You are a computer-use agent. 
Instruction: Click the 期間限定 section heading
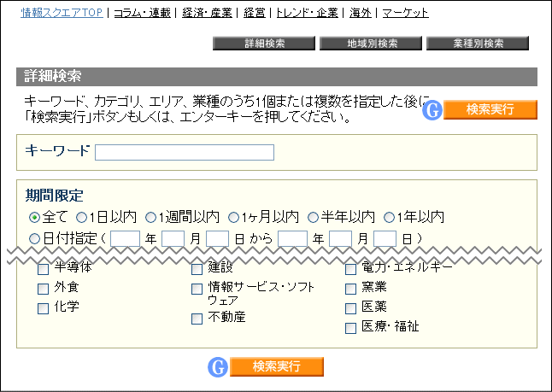pyautogui.click(x=54, y=196)
